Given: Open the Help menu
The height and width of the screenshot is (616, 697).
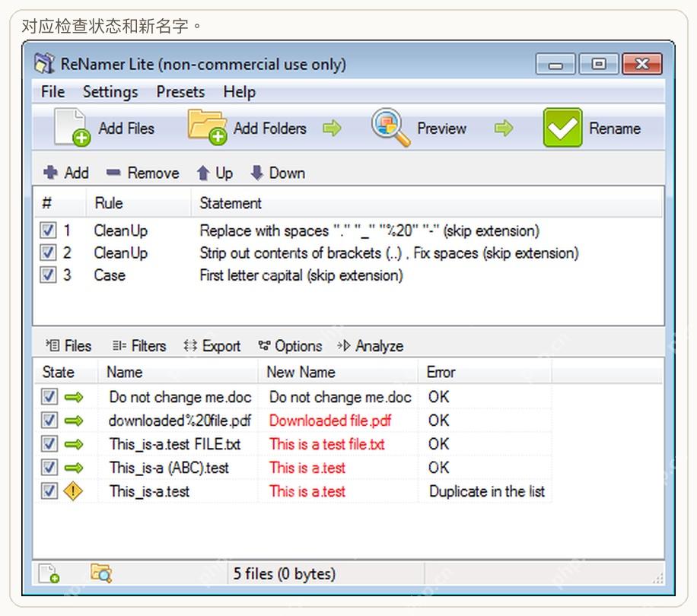Looking at the screenshot, I should tap(239, 92).
